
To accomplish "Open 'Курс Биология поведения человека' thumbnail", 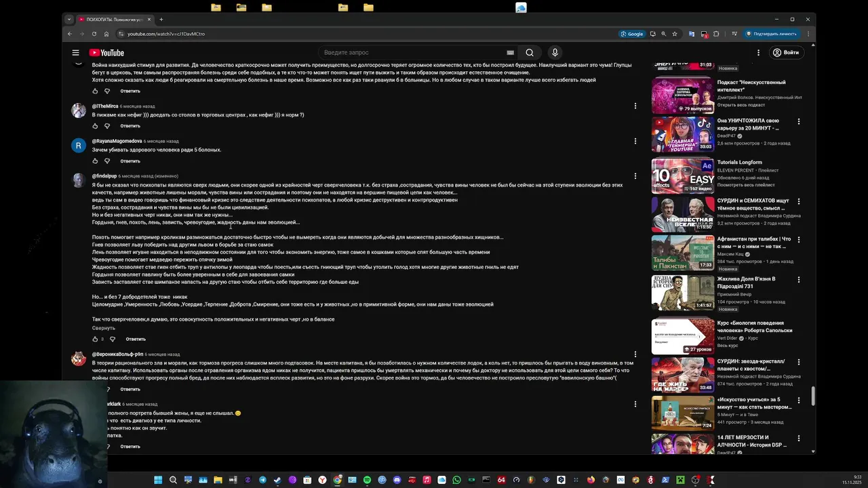I will (x=683, y=336).
